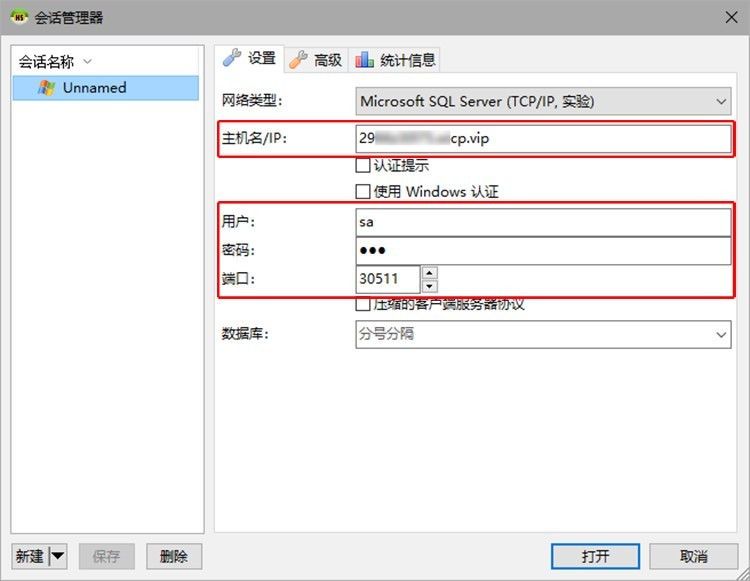
Task: Click the 密码 password field
Action: tap(543, 251)
